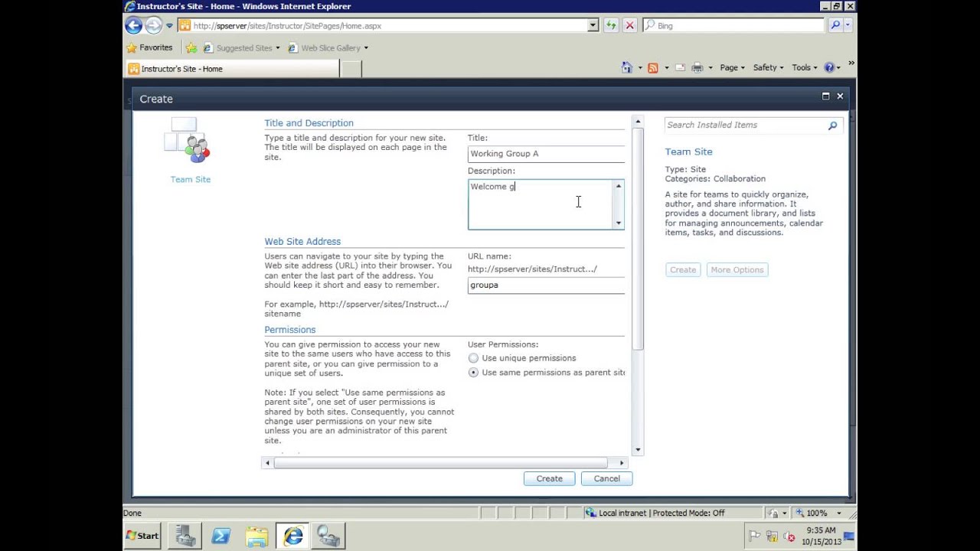This screenshot has height=551, width=980.
Task: Select Use same permissions as parent site
Action: [x=473, y=373]
